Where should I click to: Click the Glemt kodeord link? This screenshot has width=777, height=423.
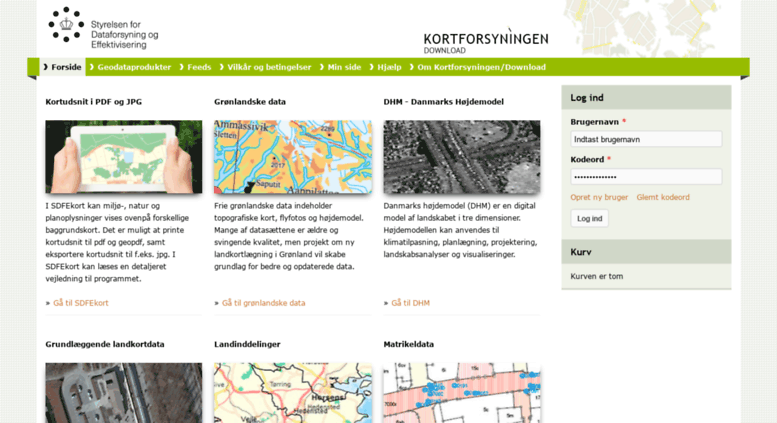[x=663, y=197]
